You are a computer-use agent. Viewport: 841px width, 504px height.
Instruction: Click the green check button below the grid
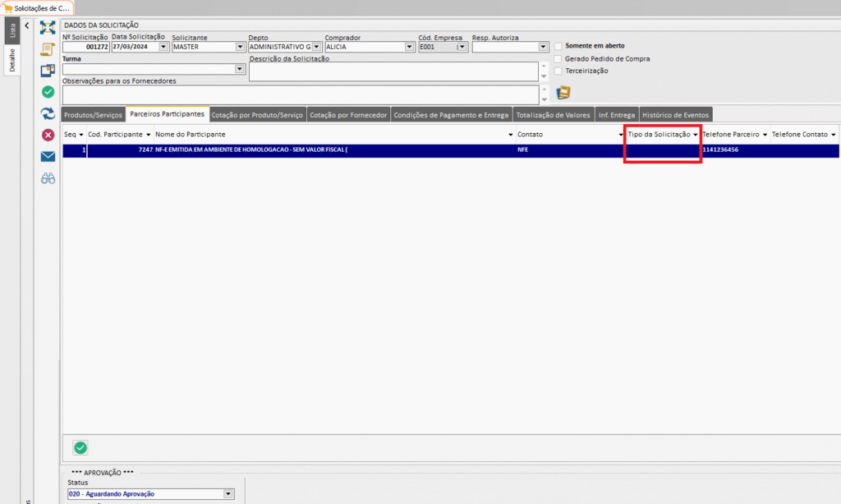tap(80, 447)
